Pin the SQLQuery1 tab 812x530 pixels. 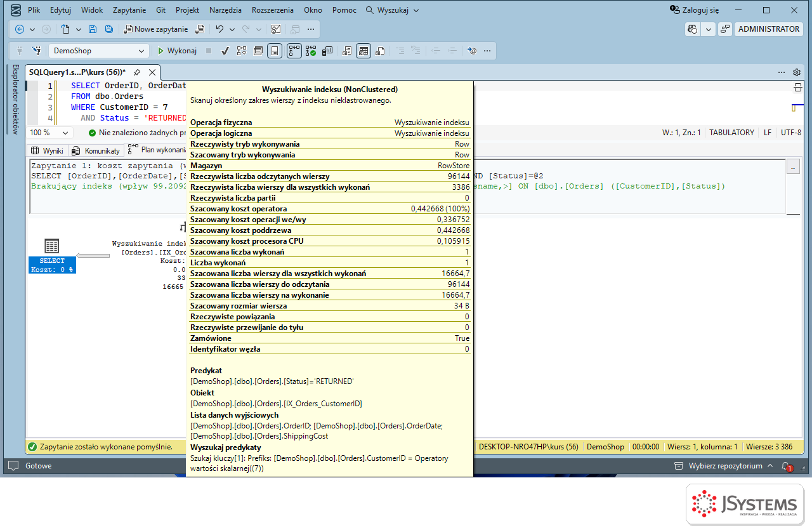click(x=137, y=72)
